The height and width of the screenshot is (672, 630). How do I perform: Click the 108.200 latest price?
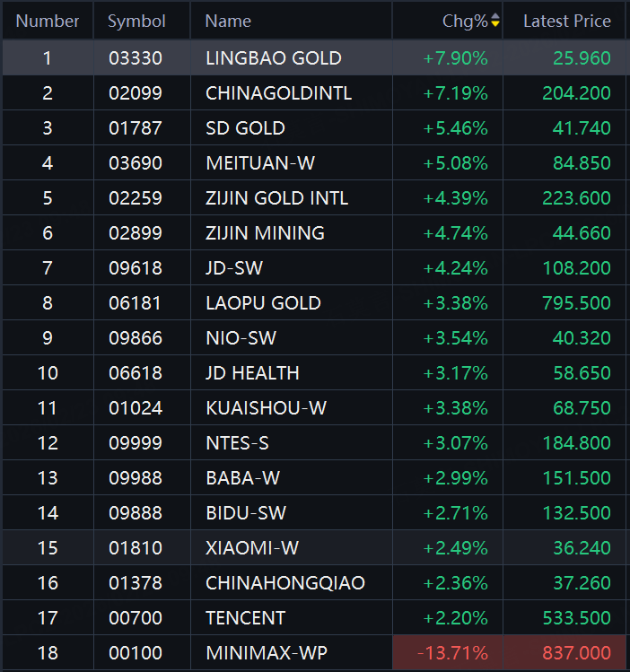click(576, 268)
